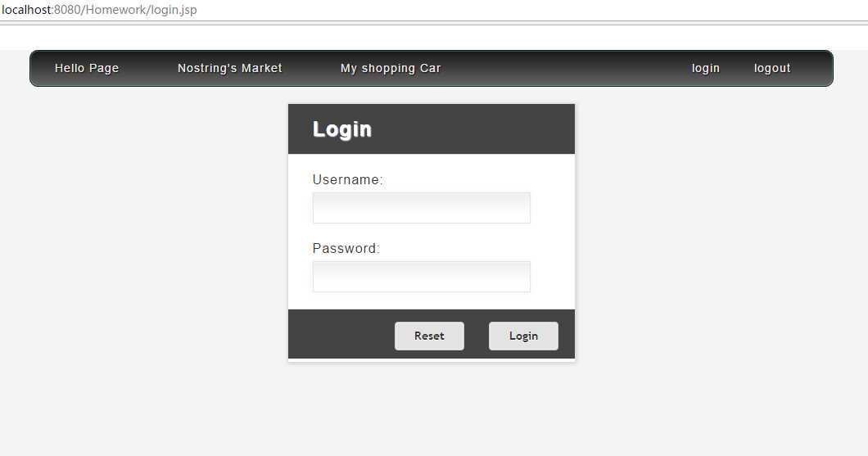Open My shopping Car page
This screenshot has height=456, width=868.
click(x=391, y=68)
